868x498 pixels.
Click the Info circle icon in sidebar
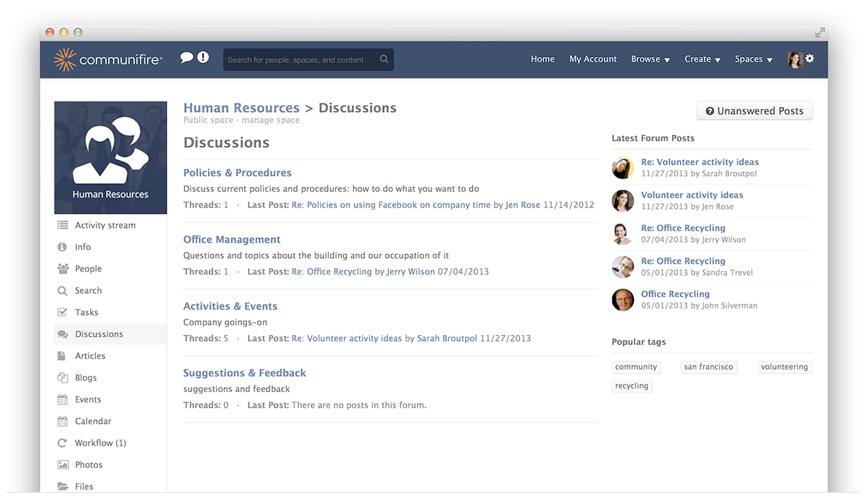point(62,247)
